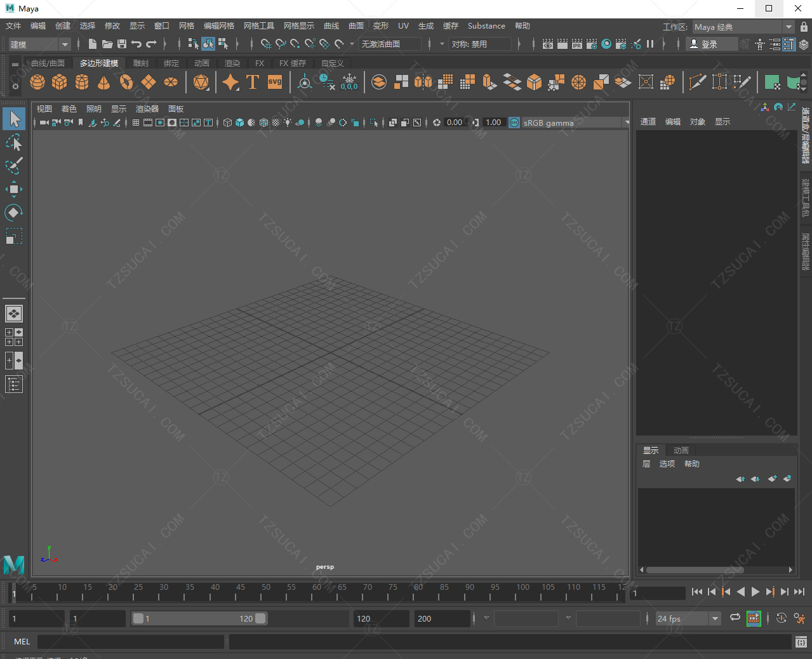The height and width of the screenshot is (659, 812).
Task: Create a polygon torus from the shelf
Action: 126,83
